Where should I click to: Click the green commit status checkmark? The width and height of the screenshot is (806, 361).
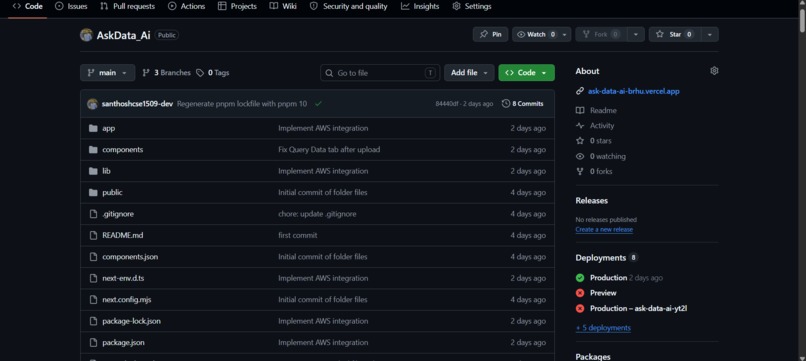[x=319, y=104]
